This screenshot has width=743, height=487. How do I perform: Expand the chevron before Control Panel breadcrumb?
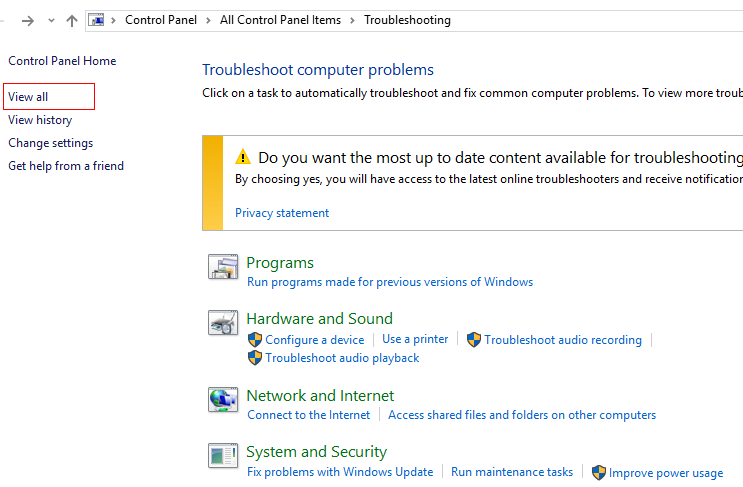113,20
